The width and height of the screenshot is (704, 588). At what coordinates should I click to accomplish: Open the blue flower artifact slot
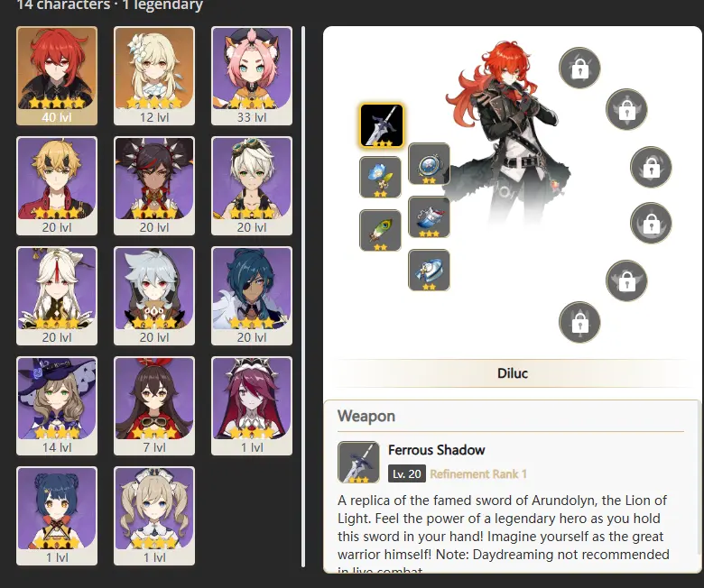[380, 177]
